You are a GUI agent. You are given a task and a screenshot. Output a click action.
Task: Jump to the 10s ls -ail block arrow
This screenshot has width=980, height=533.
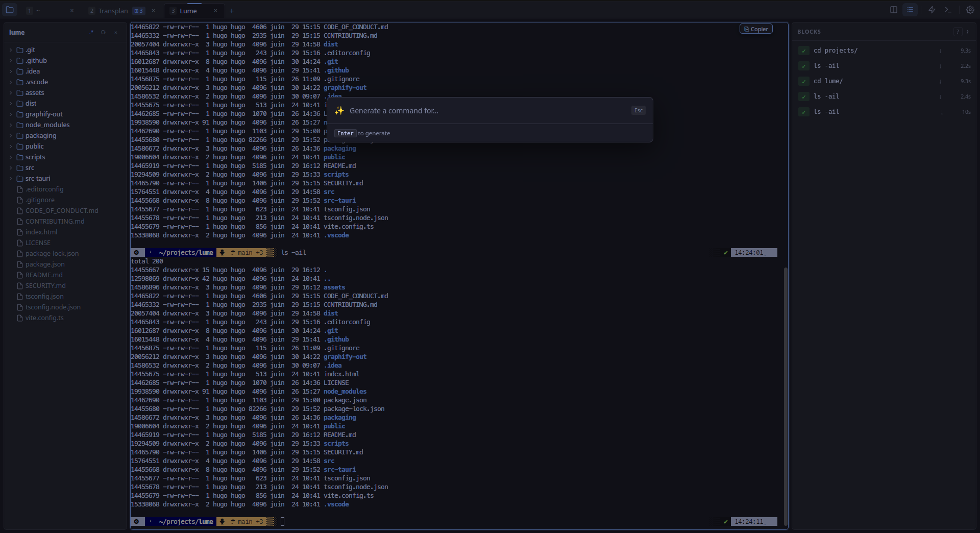pyautogui.click(x=942, y=112)
